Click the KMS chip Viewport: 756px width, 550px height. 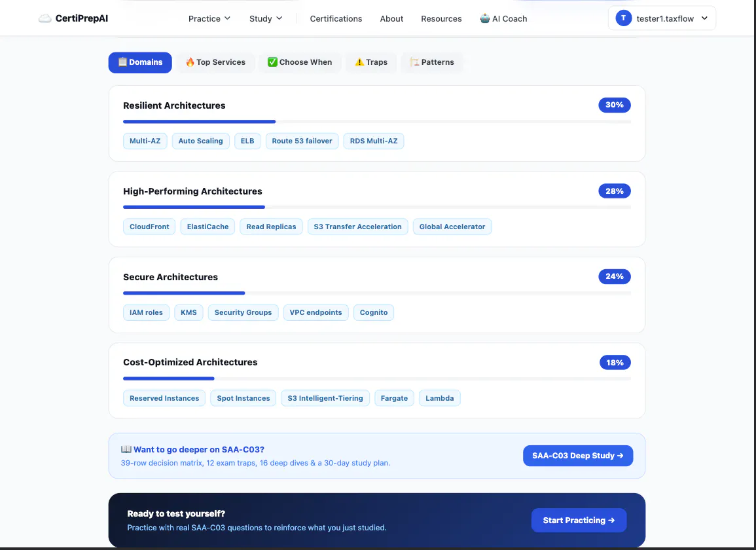[189, 312]
